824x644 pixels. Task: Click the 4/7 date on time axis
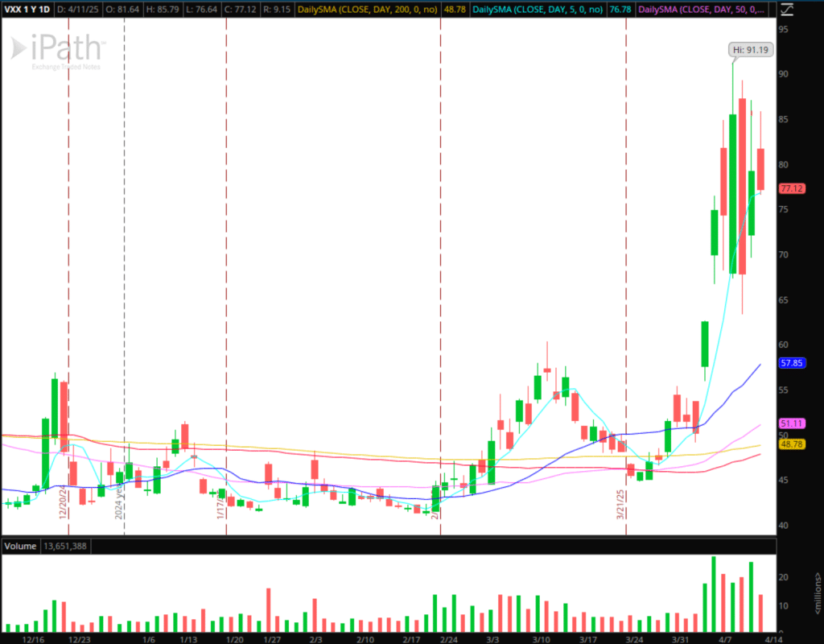pos(725,639)
